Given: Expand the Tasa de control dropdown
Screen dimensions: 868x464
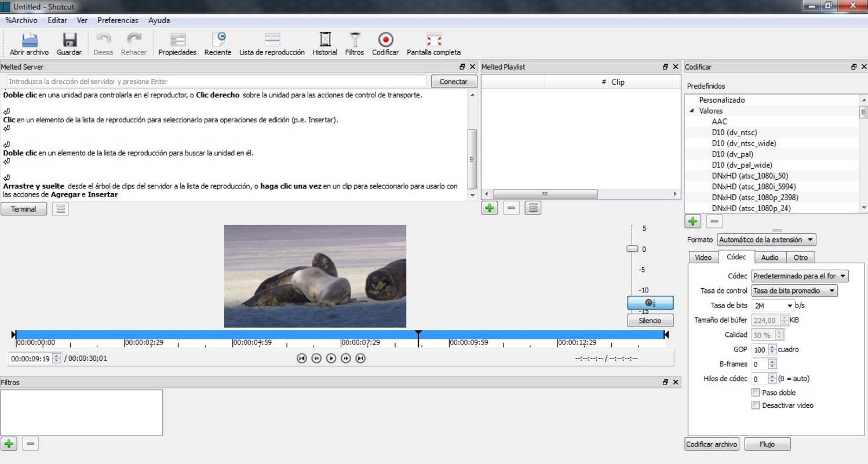Looking at the screenshot, I should 794,291.
